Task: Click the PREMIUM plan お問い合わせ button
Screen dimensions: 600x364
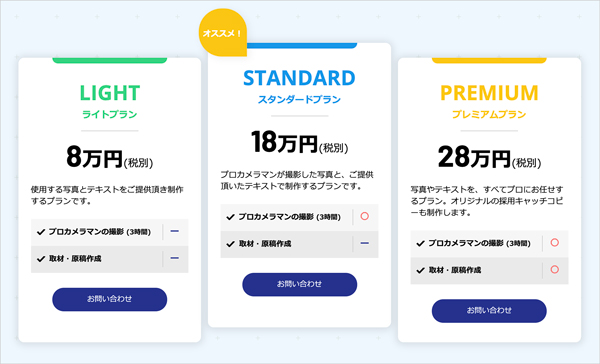Action: (489, 311)
